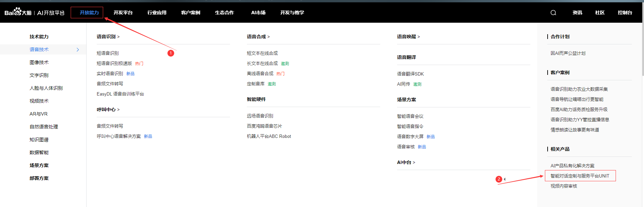This screenshot has width=644, height=207.
Task: Open 短文本在线合成 link
Action: click(262, 53)
